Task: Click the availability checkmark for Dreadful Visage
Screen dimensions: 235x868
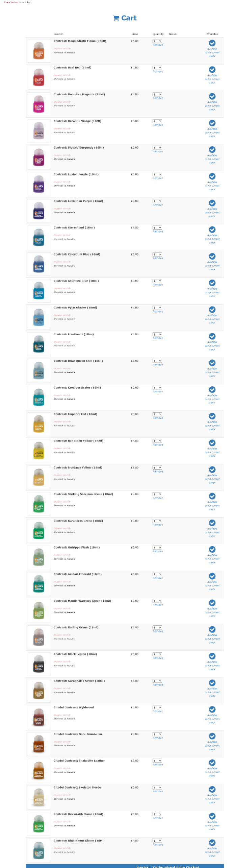Action: (x=212, y=123)
